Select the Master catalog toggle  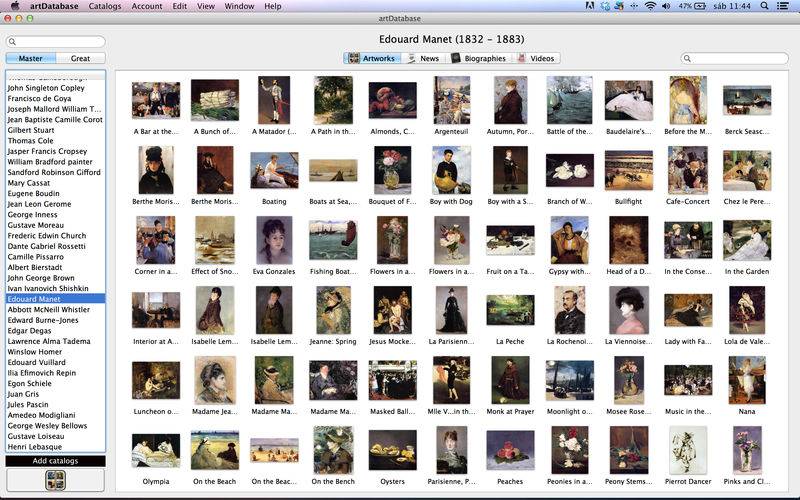[31, 58]
